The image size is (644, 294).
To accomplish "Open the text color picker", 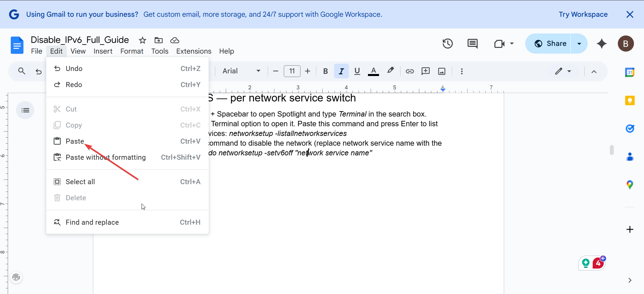I will coord(373,71).
